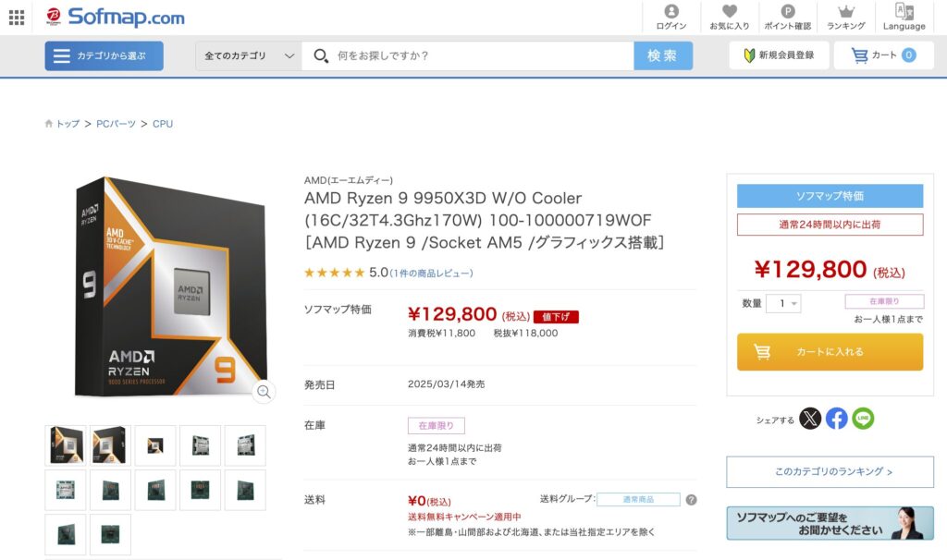This screenshot has height=560, width=947.
Task: Open カテゴリから選ぶ category menu
Action: [x=104, y=56]
